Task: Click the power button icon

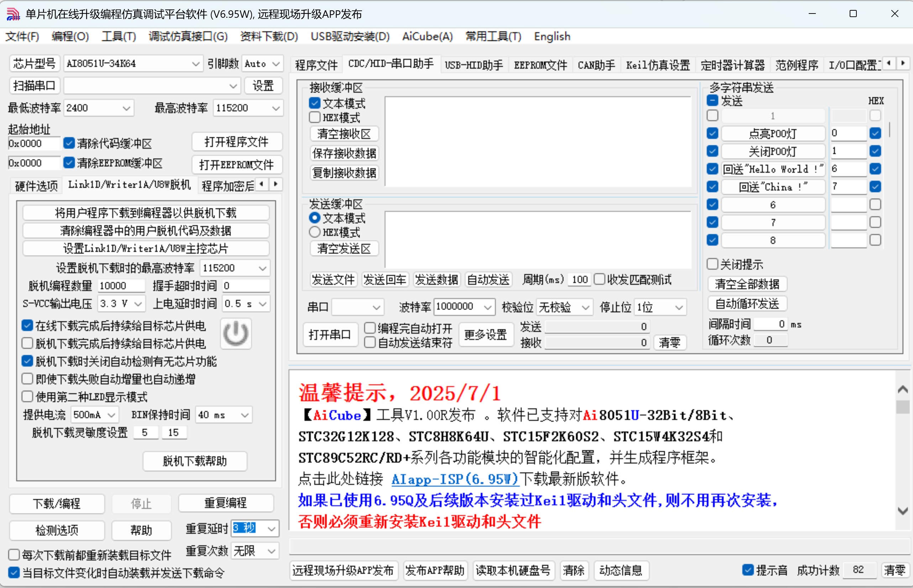Action: tap(236, 333)
